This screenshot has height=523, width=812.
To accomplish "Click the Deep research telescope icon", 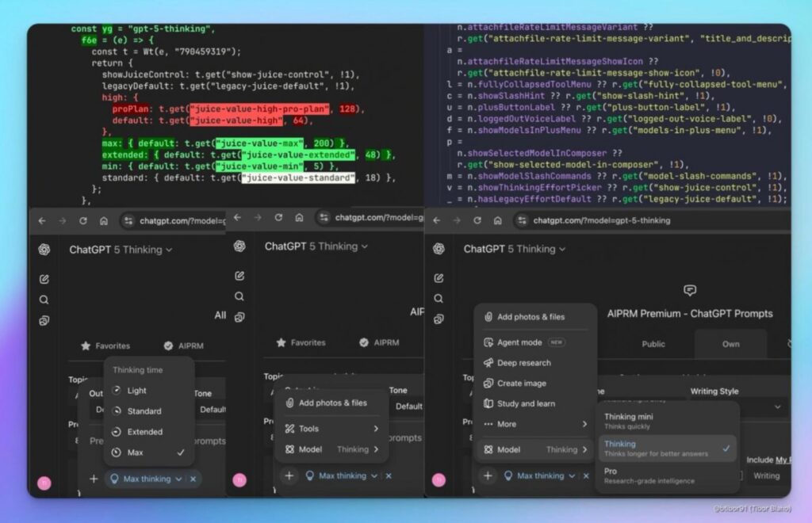I will click(x=489, y=363).
